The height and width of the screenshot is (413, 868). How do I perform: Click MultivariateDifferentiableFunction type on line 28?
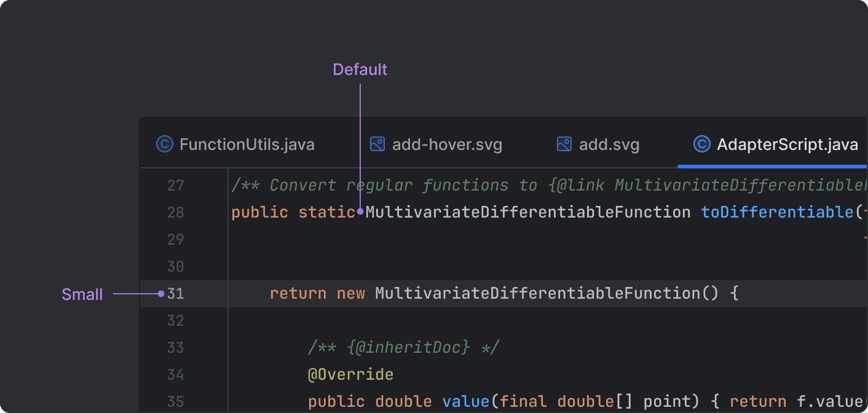pos(528,213)
